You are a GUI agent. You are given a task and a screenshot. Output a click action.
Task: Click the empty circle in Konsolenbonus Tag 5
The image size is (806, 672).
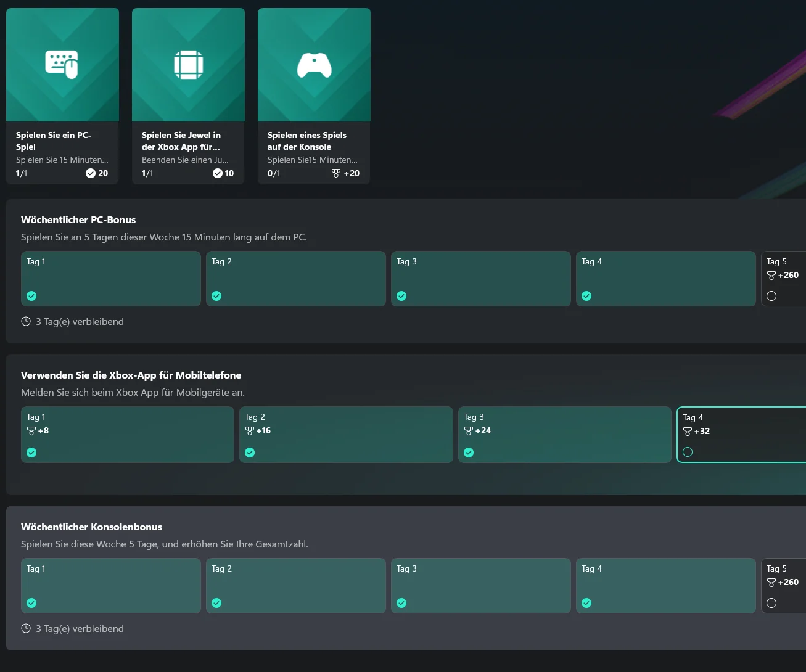point(771,603)
